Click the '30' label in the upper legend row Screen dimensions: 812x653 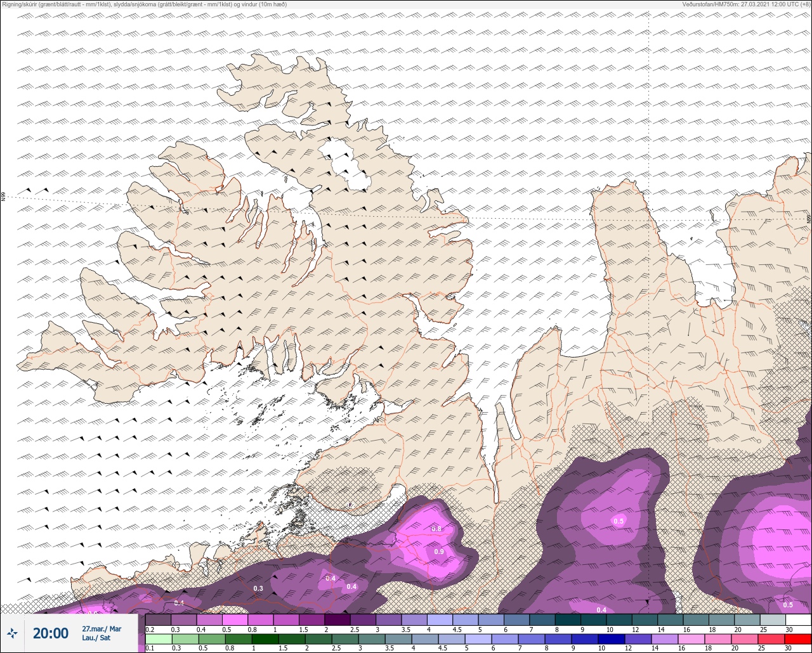coord(789,630)
